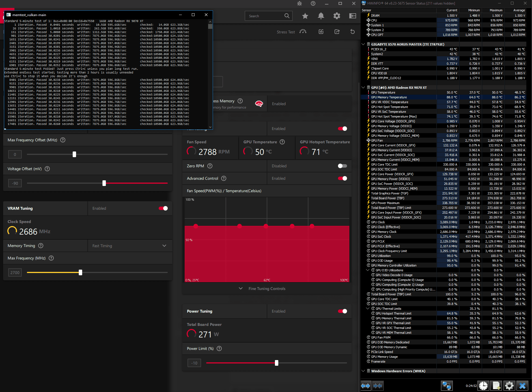
Task: Select PCIe Link Speed sensor row
Action: click(x=444, y=352)
